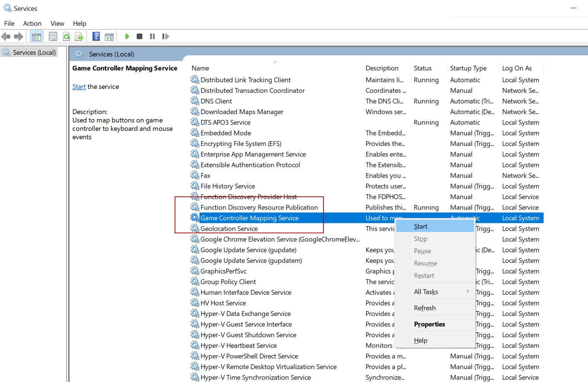588x382 pixels.
Task: Open the View menu
Action: [57, 23]
